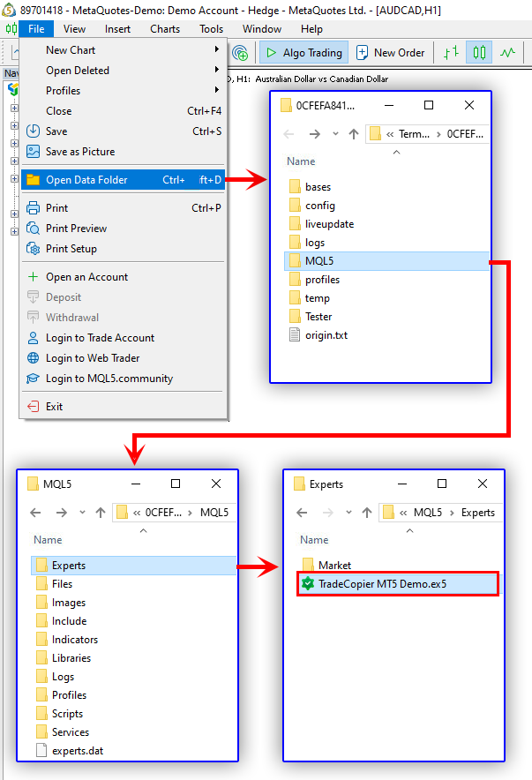532x780 pixels.
Task: Expand the New Chart submenu
Action: coord(124,49)
